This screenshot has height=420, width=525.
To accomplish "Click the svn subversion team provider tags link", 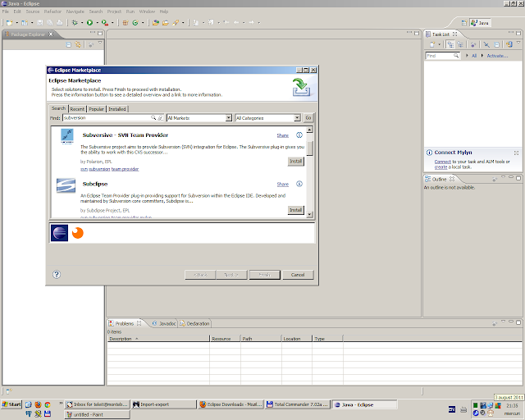I will pyautogui.click(x=109, y=169).
